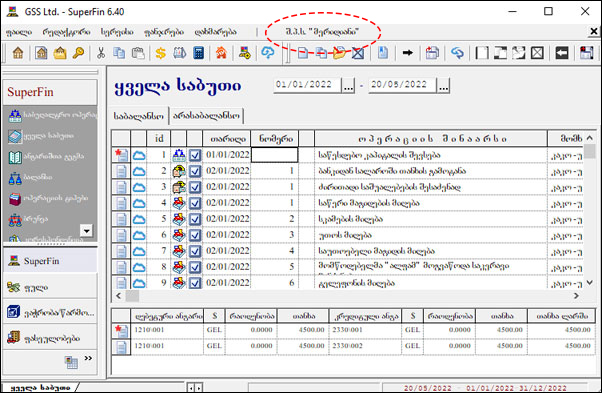Click the empty ნომერი cell in row 1
Image resolution: width=602 pixels, height=393 pixels.
tap(274, 155)
